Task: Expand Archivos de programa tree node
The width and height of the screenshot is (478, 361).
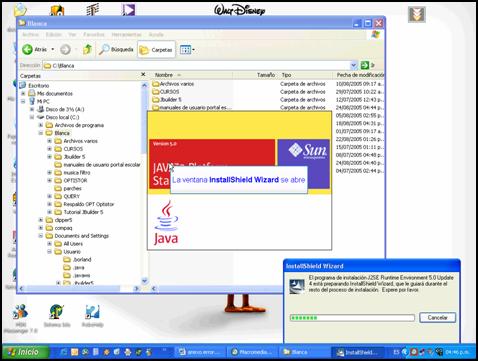Action: pyautogui.click(x=41, y=125)
